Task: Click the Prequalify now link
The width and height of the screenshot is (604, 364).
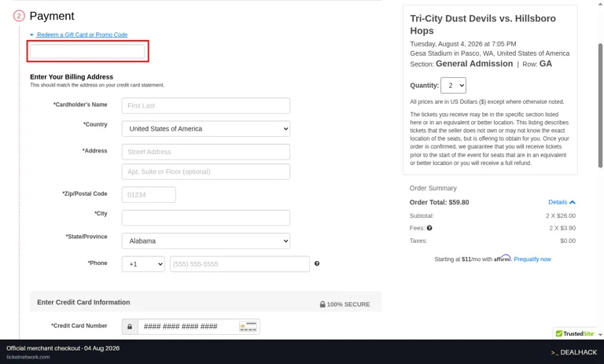Action: tap(532, 259)
